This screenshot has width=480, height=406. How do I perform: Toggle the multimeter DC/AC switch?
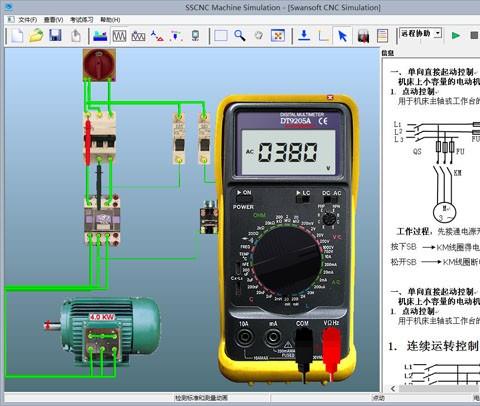(331, 199)
